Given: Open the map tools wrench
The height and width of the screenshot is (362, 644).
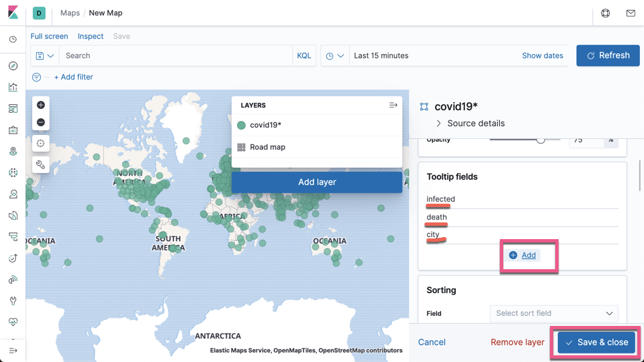Looking at the screenshot, I should tap(41, 165).
